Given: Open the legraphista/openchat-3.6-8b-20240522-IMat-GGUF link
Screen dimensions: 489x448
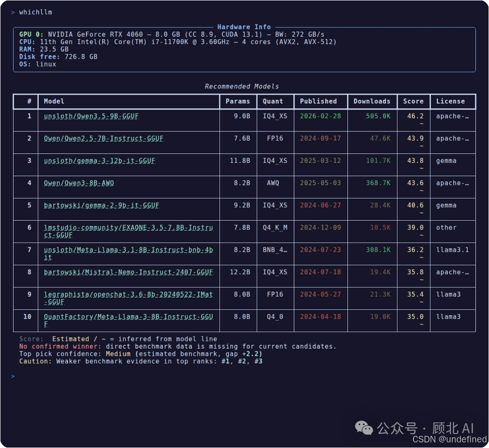Looking at the screenshot, I should [x=129, y=298].
